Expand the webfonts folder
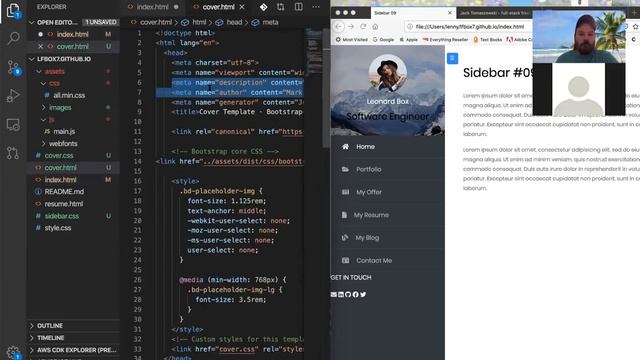Image resolution: width=640 pixels, height=360 pixels. coord(63,144)
